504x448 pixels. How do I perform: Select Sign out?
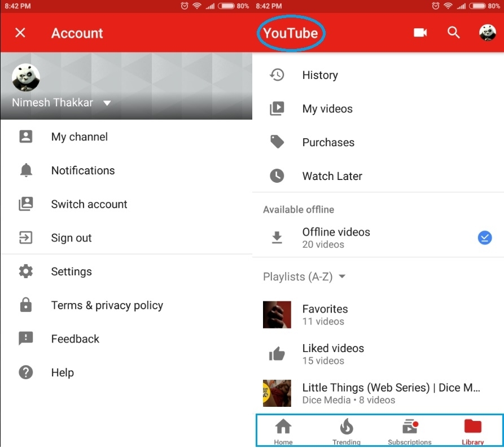pos(126,238)
